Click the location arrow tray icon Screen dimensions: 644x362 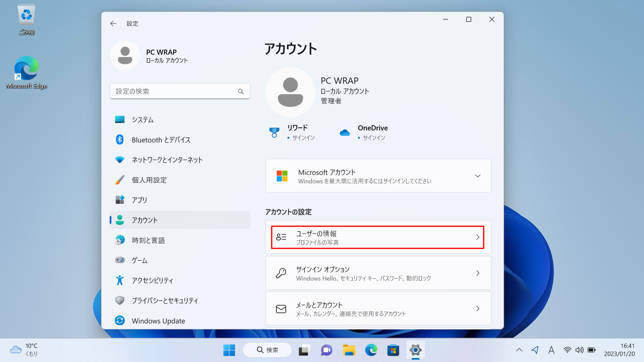point(535,350)
